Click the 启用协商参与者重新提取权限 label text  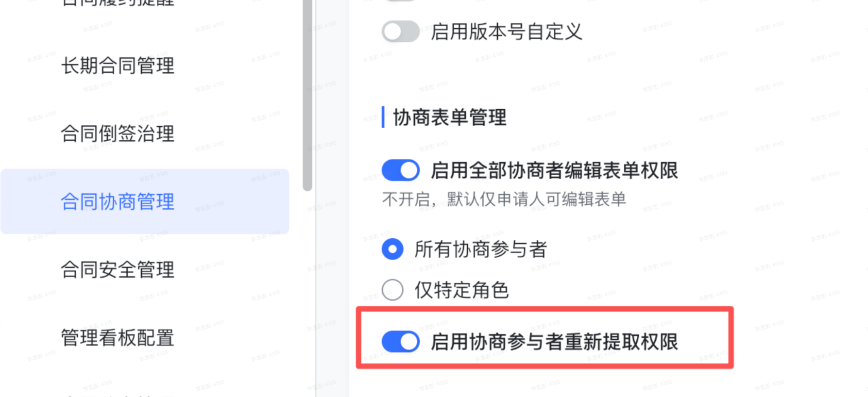click(x=556, y=342)
